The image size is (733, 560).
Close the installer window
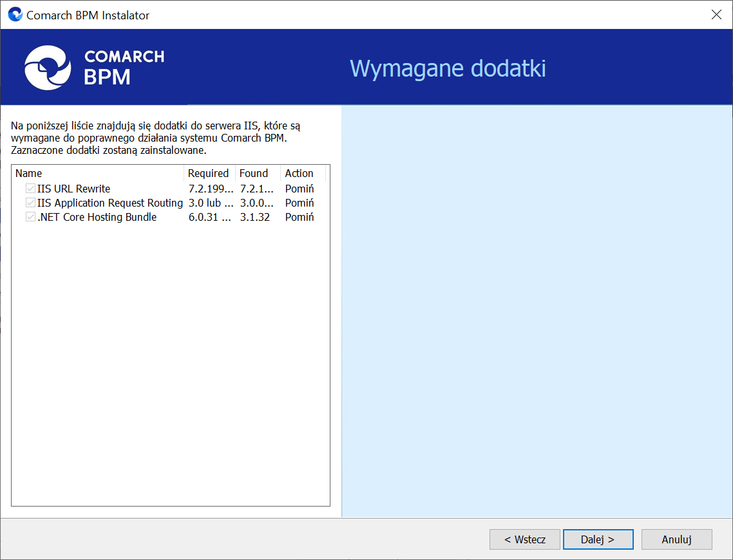pos(716,15)
